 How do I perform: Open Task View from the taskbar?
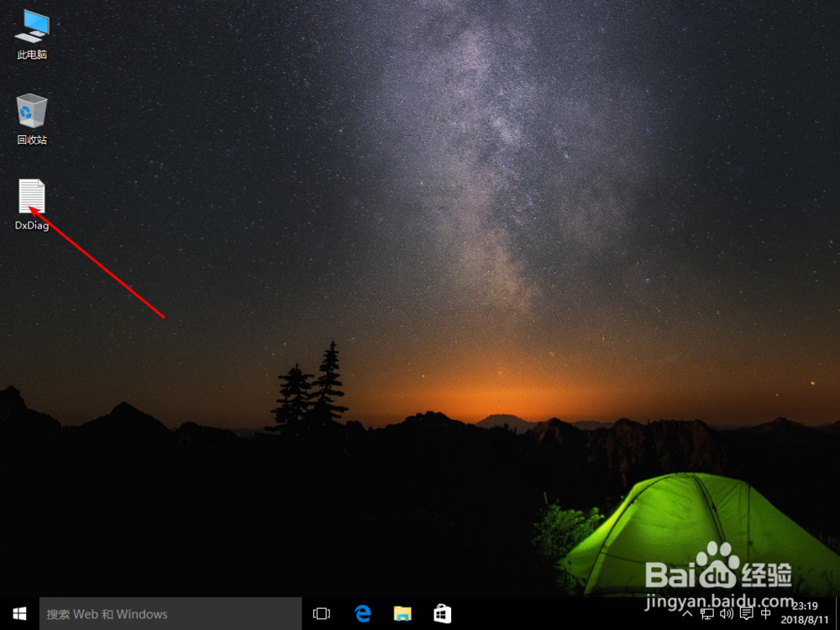(x=322, y=614)
